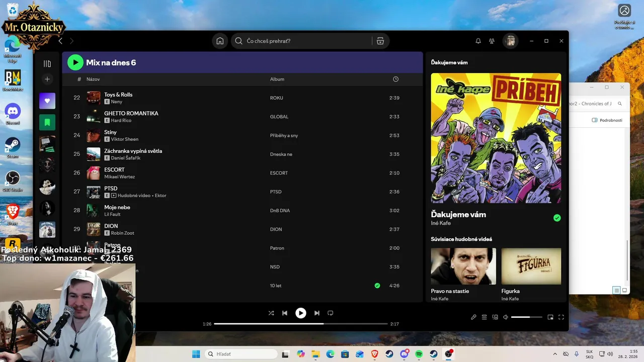The width and height of the screenshot is (644, 362).
Task: Open the play queue icon
Action: click(x=484, y=317)
